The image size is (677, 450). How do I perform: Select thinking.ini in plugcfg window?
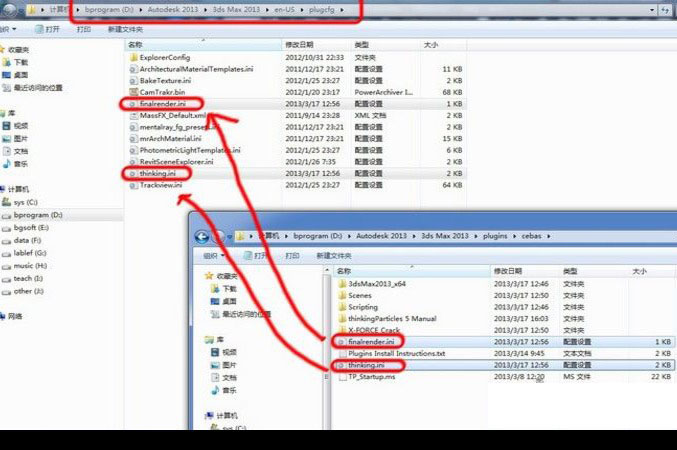point(158,173)
